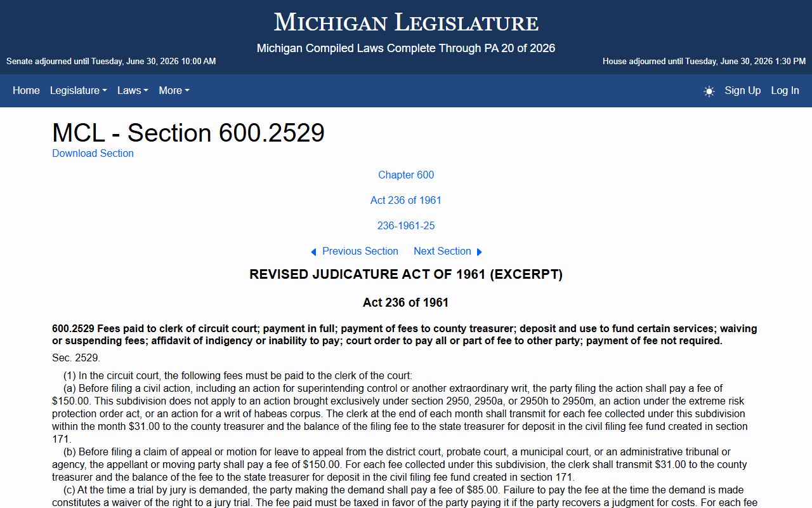This screenshot has height=508, width=812.
Task: Click the bold 'Act 236 of 1961' heading
Action: [x=406, y=302]
